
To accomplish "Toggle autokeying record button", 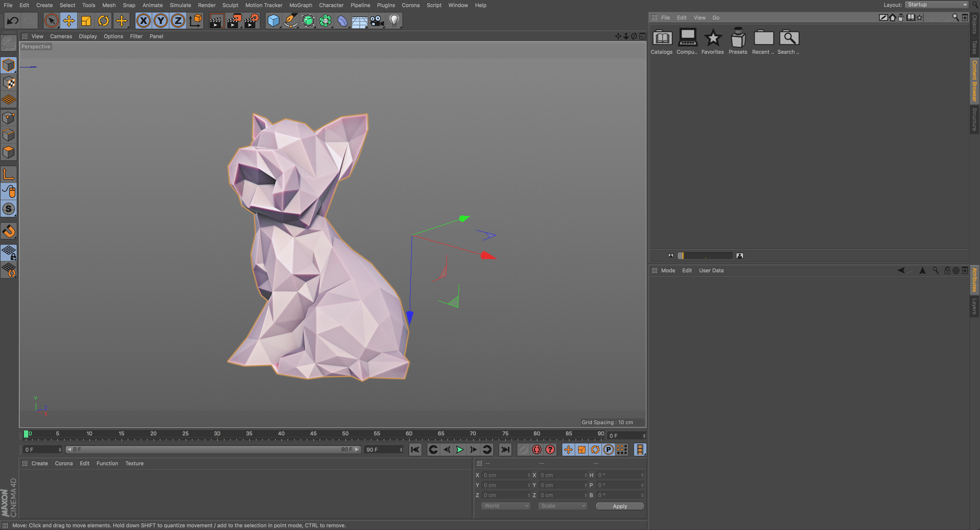I will click(536, 450).
